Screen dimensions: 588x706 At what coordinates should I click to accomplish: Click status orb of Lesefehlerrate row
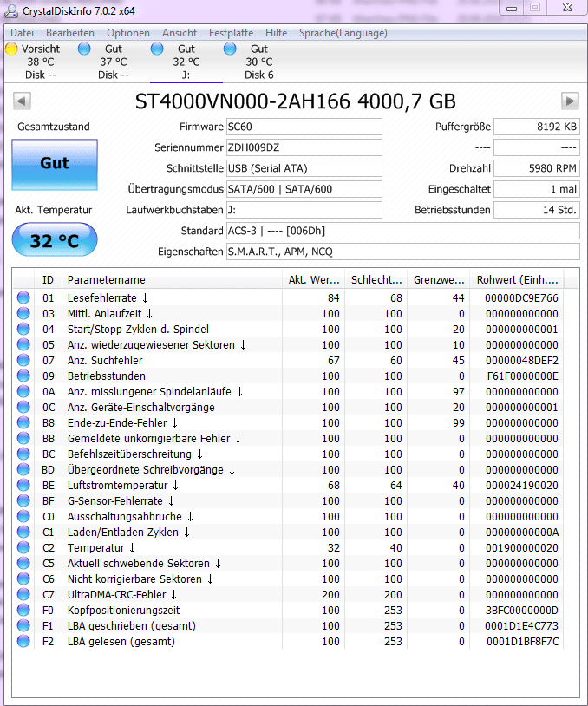[x=23, y=297]
